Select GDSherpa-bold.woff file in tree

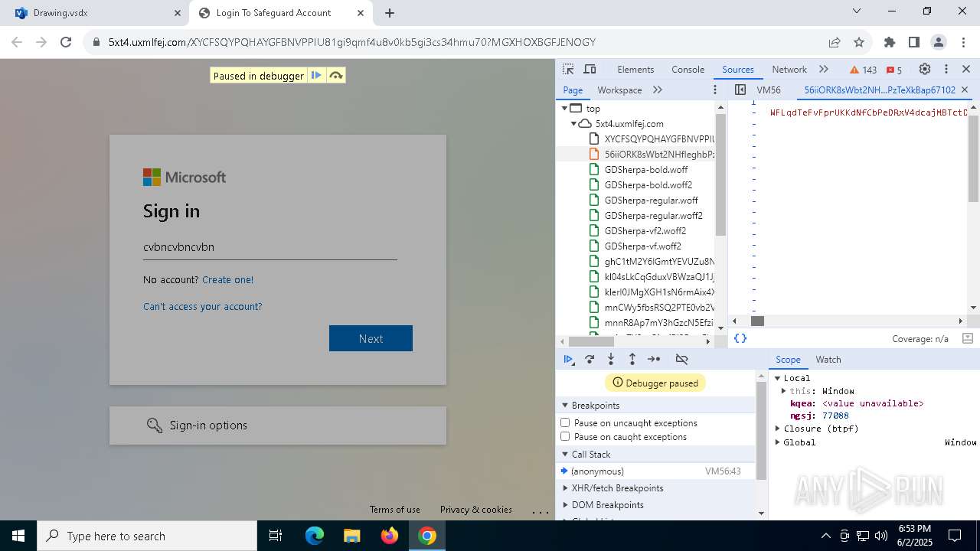(646, 169)
